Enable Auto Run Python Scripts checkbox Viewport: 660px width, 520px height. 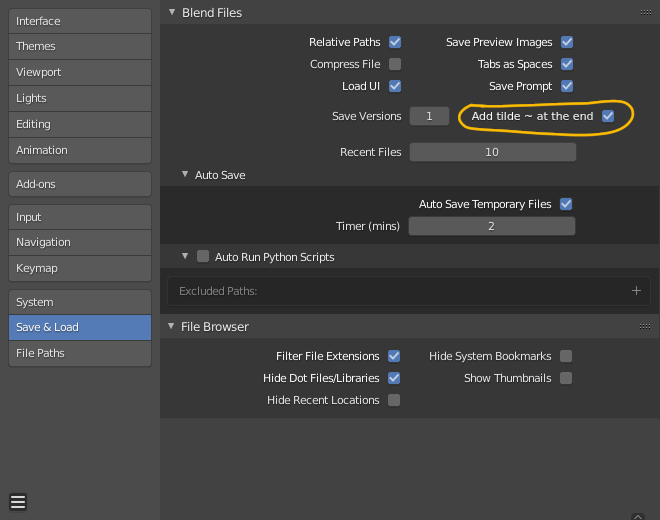tap(203, 256)
